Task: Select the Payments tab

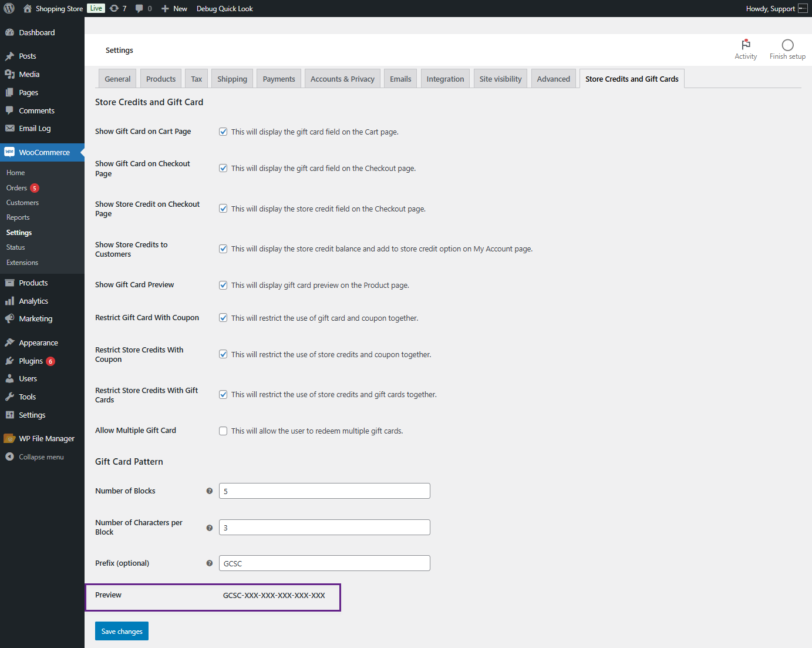Action: [279, 79]
